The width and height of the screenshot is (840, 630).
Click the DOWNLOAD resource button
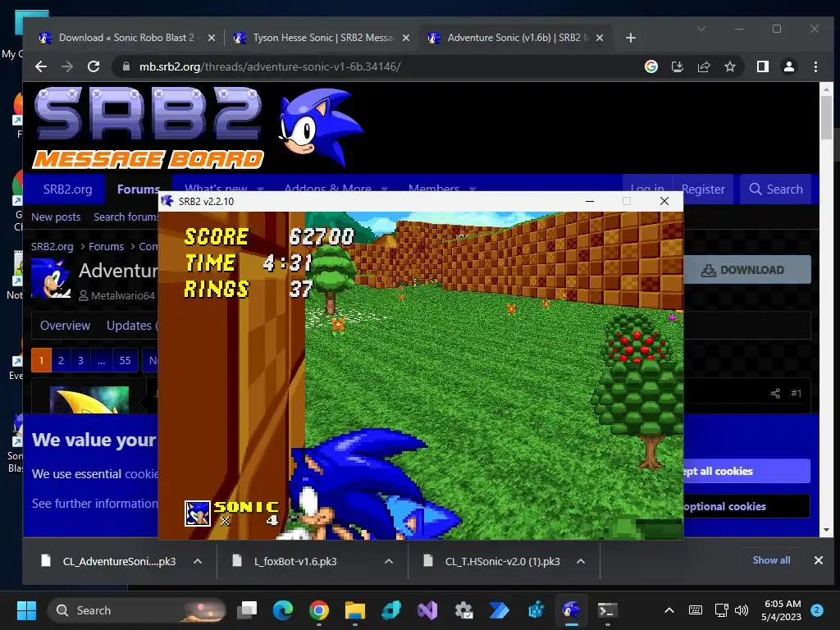747,270
